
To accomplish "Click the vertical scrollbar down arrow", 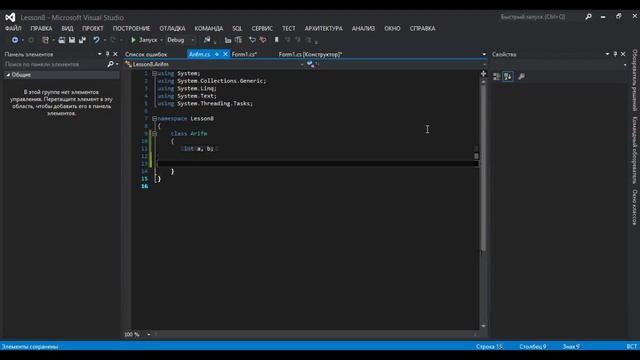I will click(483, 326).
